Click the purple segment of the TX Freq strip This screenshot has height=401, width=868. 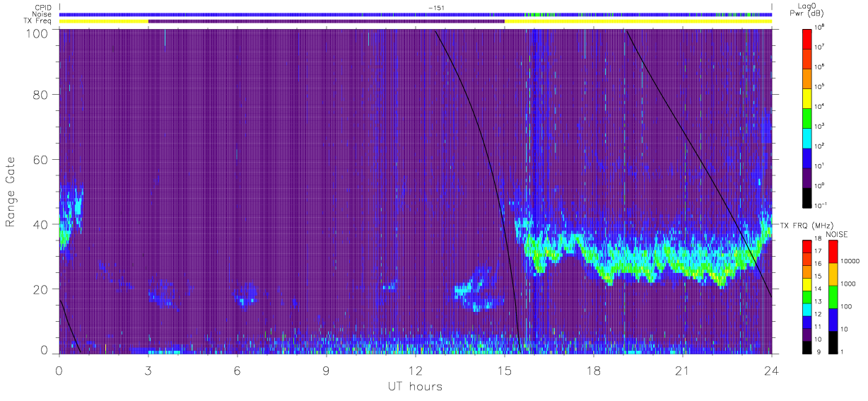[x=327, y=21]
